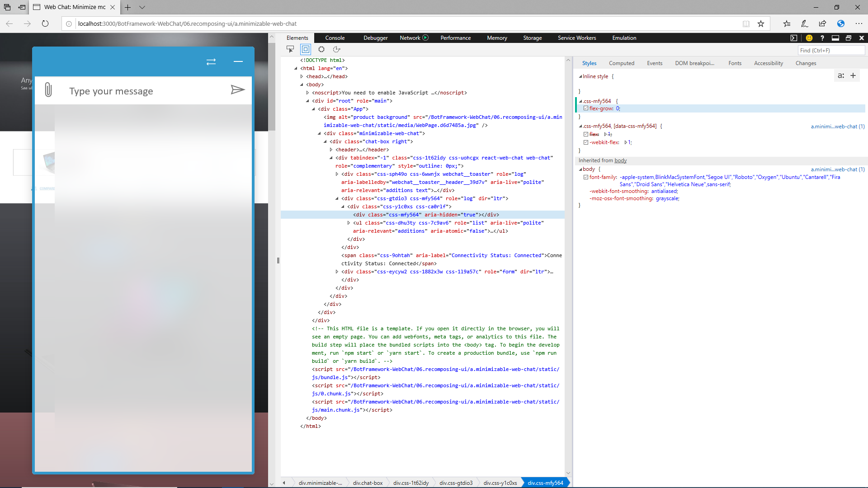
Task: Uncheck the flex-grow: 0 property checkbox
Action: (586, 108)
